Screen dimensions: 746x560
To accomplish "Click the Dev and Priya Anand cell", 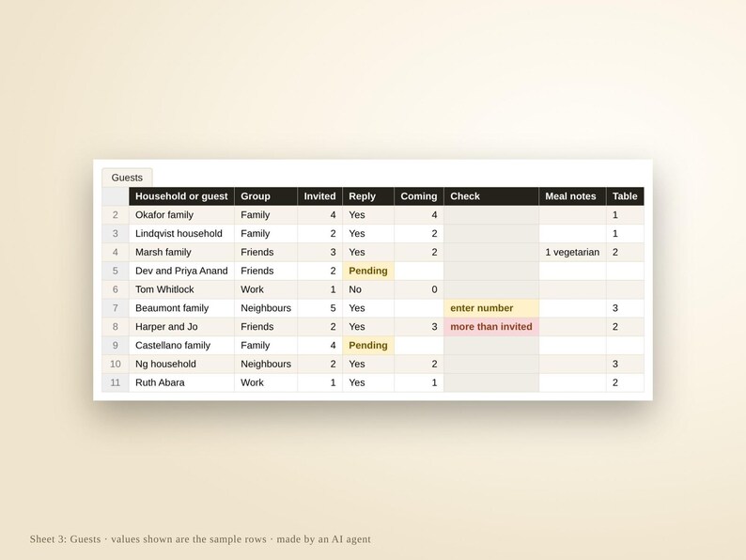I will tap(181, 271).
